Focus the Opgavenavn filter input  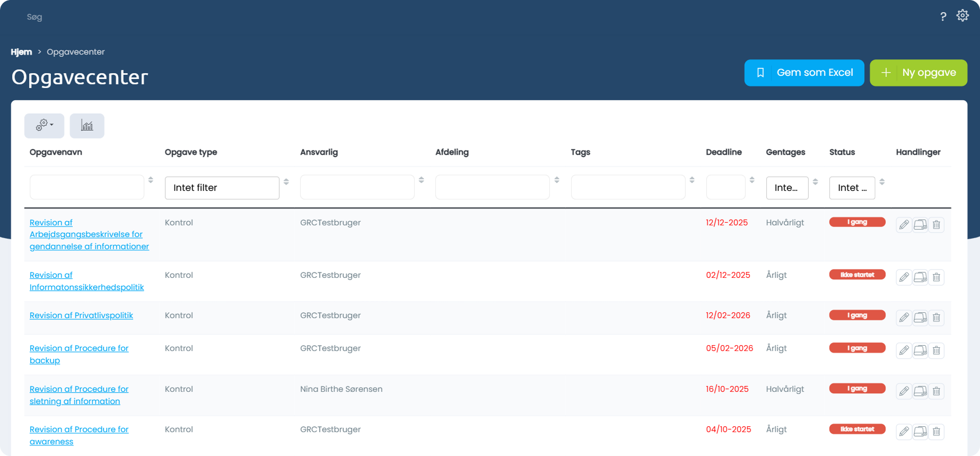(x=87, y=187)
